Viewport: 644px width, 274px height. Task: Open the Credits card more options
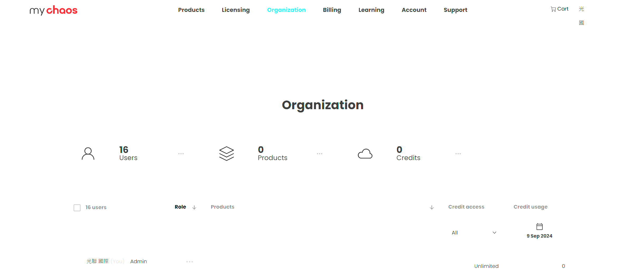(x=458, y=154)
